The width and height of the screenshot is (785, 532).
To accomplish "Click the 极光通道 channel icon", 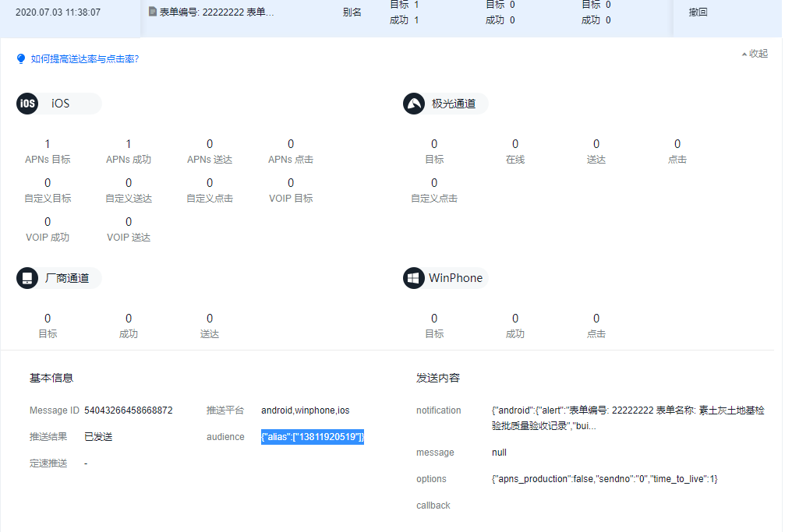I will tap(414, 104).
